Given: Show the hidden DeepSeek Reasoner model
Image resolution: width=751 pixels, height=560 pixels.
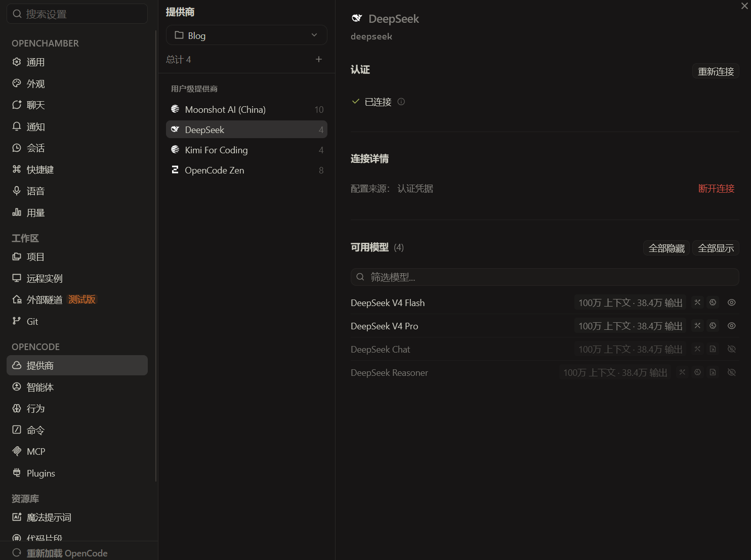Looking at the screenshot, I should (x=732, y=372).
